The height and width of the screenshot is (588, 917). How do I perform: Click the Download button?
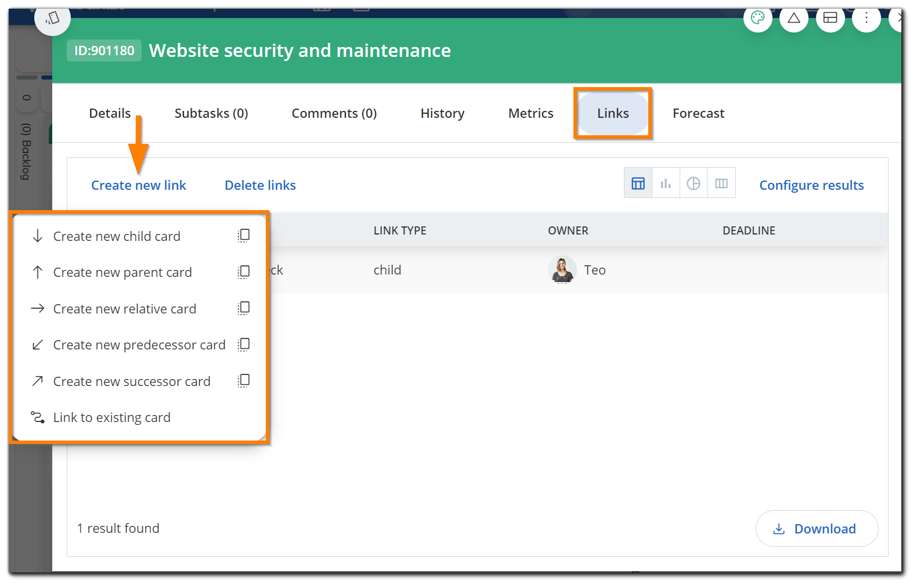[x=817, y=529]
